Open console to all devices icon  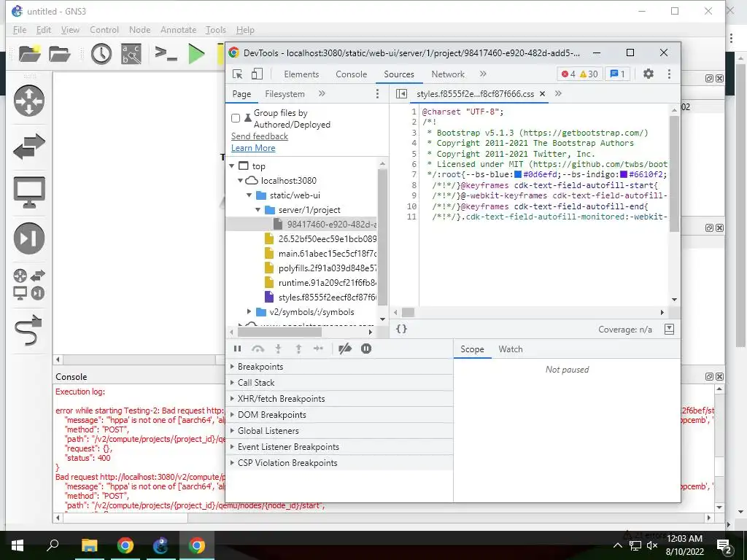pos(166,53)
